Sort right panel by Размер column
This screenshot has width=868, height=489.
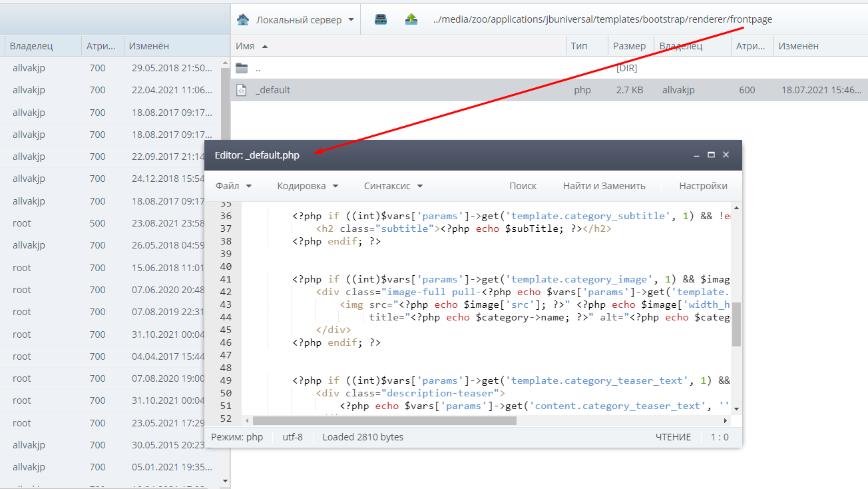pos(630,46)
